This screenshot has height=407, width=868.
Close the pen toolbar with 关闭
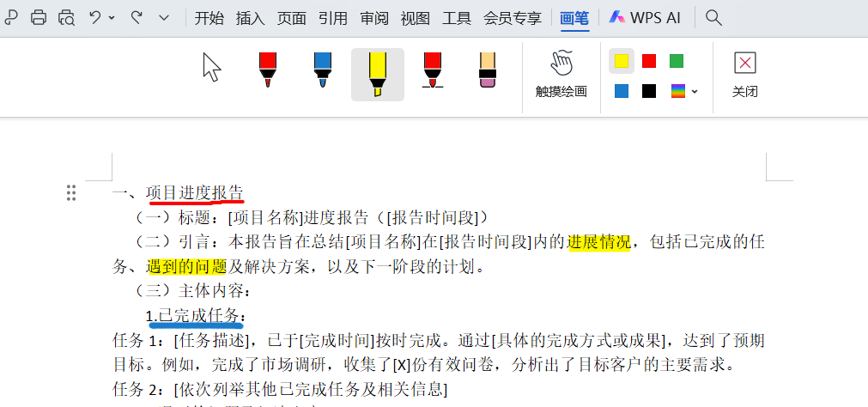point(744,74)
